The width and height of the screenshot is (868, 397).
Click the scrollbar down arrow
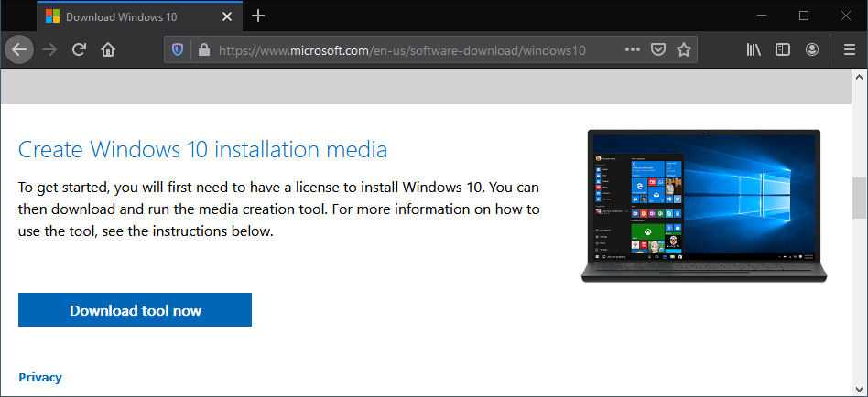860,390
